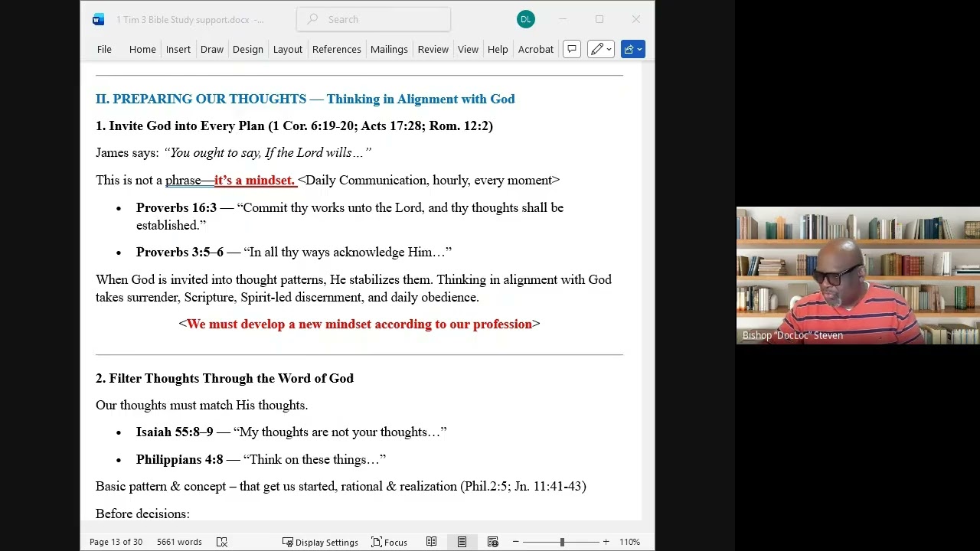Screen dimensions: 980x551
Task: Click red line 'We must develop a new mindset'
Action: click(359, 324)
